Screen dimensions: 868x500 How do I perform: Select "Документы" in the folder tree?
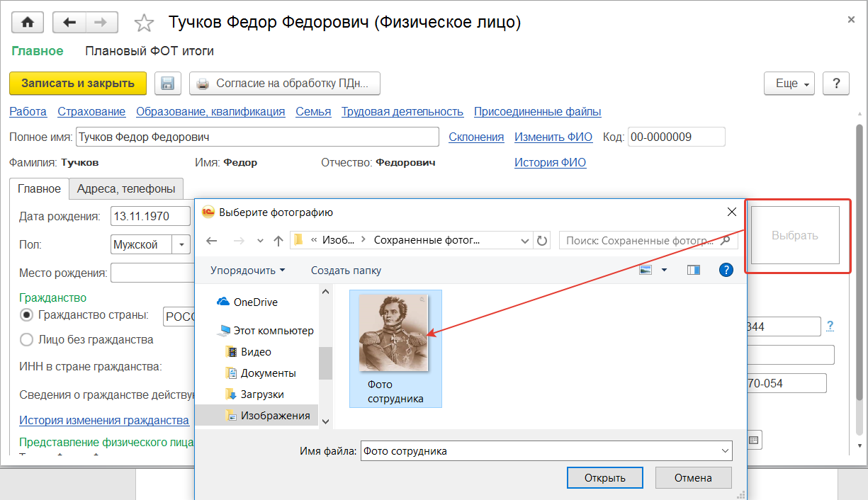click(x=268, y=373)
